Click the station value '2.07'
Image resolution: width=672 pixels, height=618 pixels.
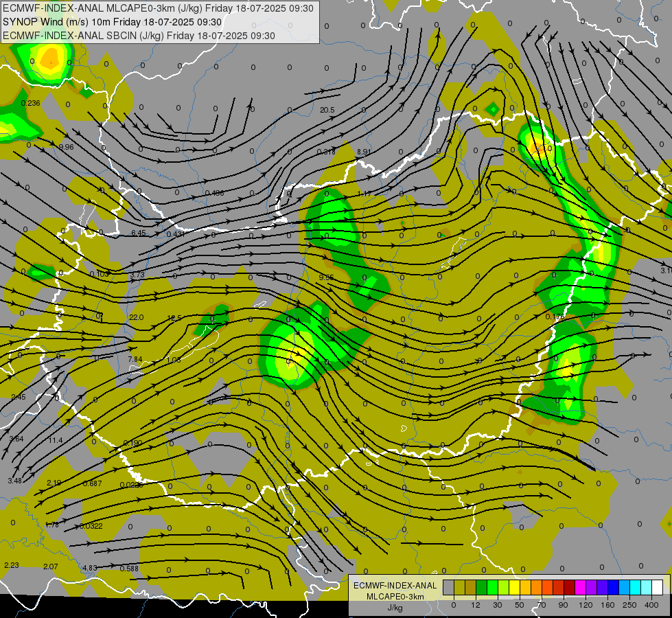point(51,566)
